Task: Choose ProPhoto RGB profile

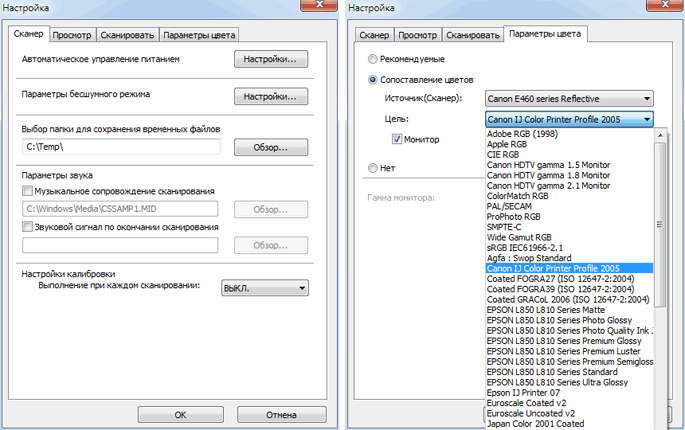Action: pyautogui.click(x=570, y=217)
